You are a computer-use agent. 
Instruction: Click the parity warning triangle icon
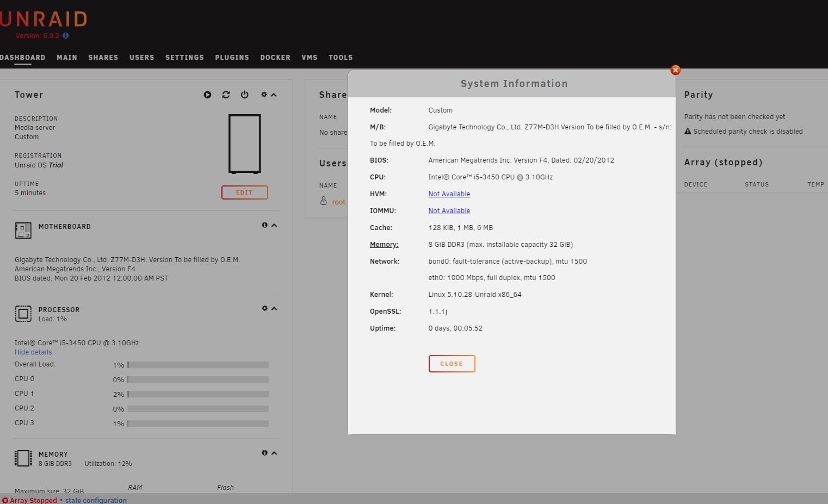click(688, 132)
